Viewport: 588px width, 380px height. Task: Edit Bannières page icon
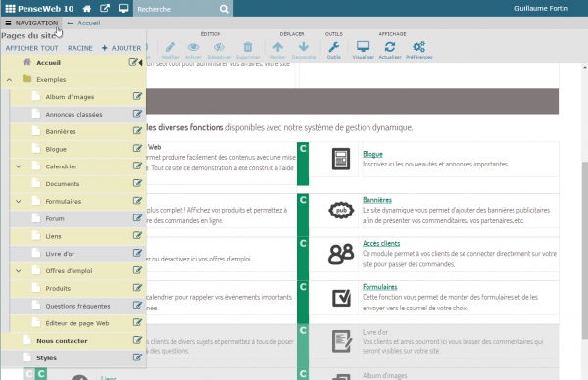click(x=137, y=131)
